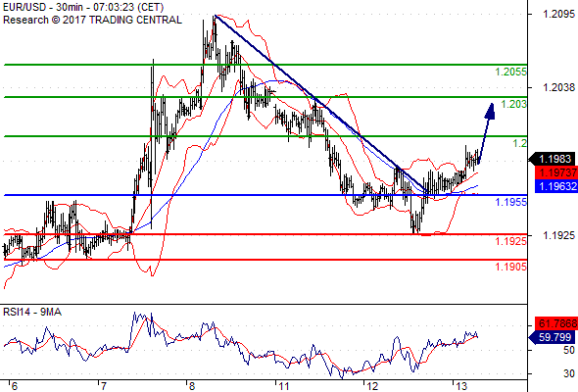Click the 1.2038 price axis label

[x=558, y=87]
